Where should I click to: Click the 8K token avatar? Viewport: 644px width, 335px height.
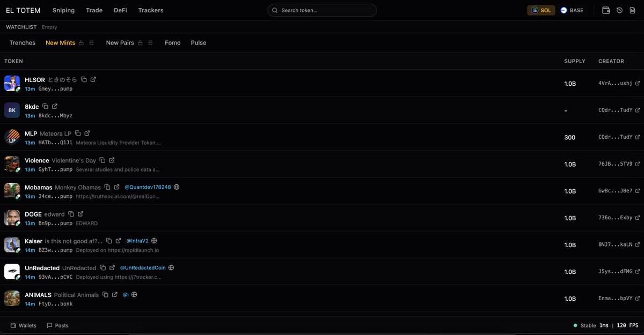tap(12, 110)
